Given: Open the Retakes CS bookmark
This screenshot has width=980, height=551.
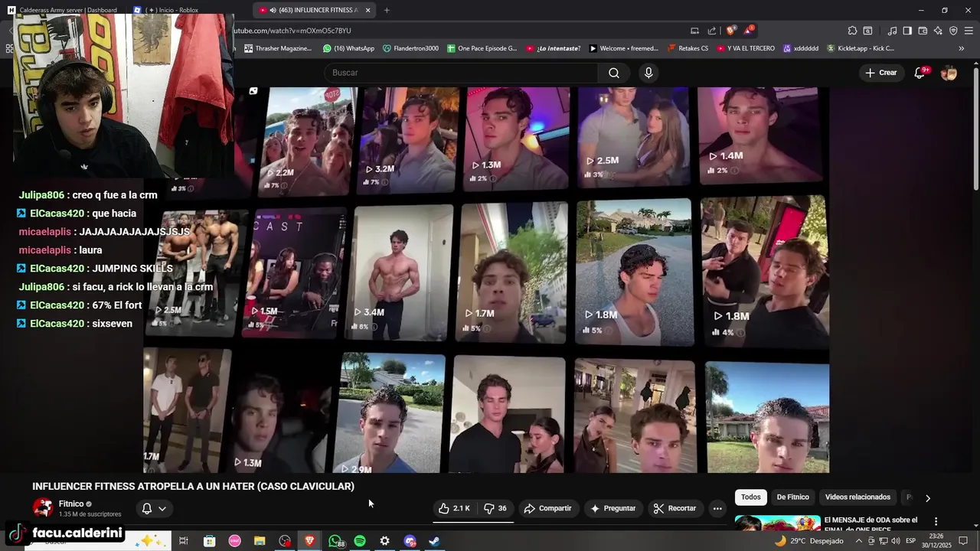Looking at the screenshot, I should pos(688,48).
